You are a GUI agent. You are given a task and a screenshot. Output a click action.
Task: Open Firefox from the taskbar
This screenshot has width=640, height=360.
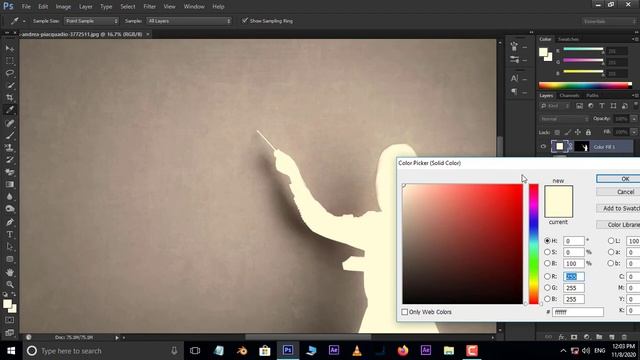(x=403, y=351)
